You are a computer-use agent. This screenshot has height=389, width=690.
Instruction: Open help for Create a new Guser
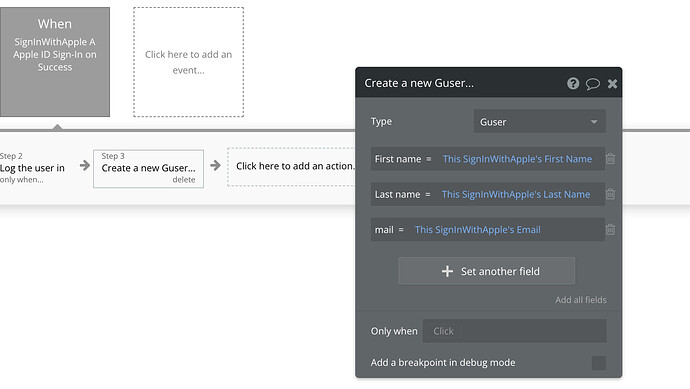(573, 83)
